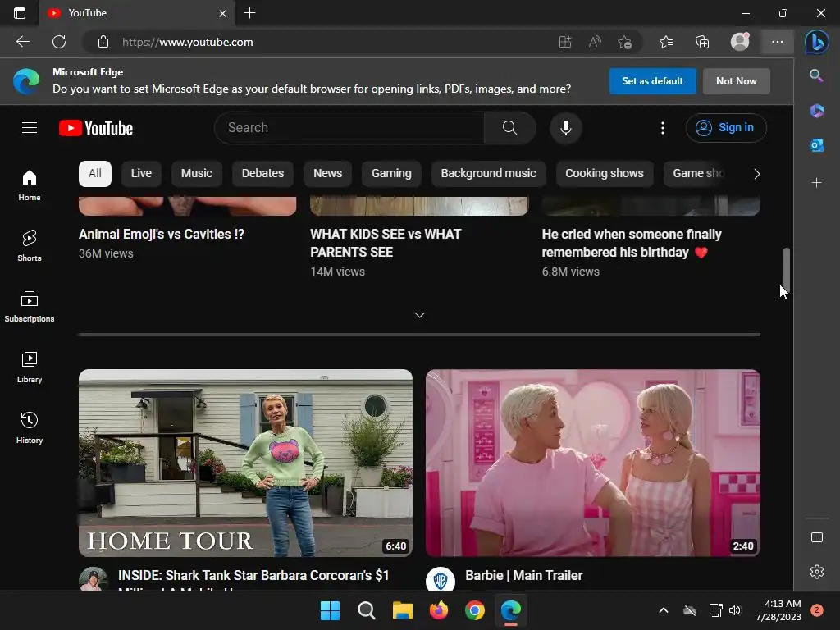The image size is (840, 630).
Task: Open Barbara Corcoran home tour title
Action: pyautogui.click(x=253, y=578)
